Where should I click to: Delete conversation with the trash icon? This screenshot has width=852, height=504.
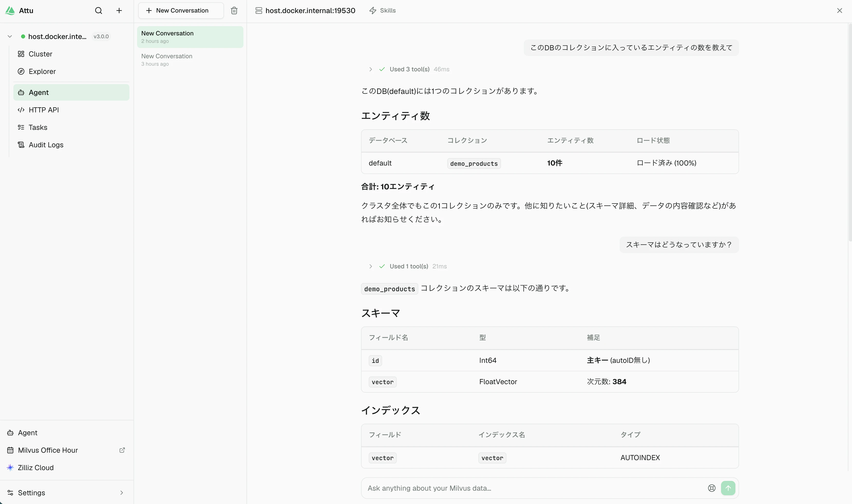click(x=234, y=11)
